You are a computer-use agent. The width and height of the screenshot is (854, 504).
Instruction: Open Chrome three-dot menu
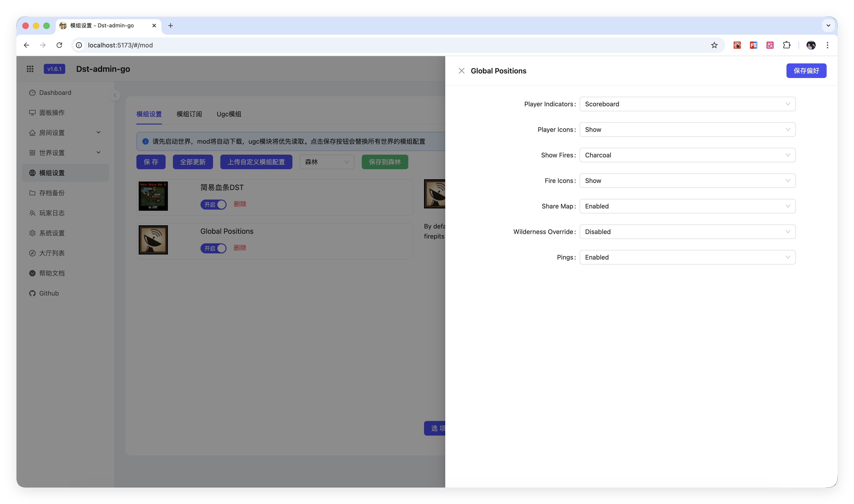(827, 45)
